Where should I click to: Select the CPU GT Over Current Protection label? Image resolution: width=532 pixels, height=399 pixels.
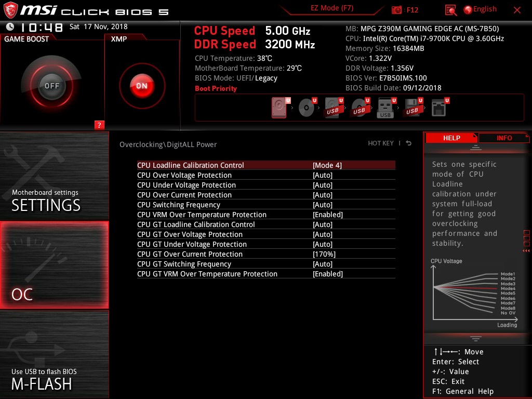[x=190, y=254]
